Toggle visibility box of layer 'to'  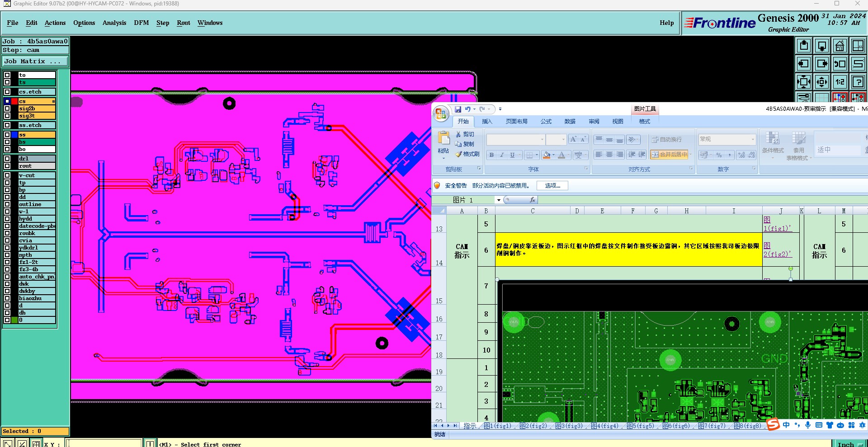point(7,75)
